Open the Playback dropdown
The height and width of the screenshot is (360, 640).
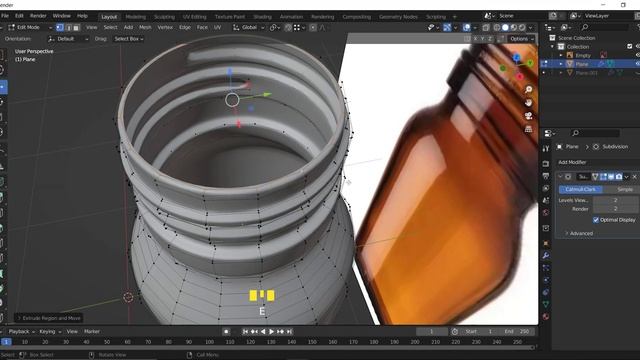21,331
